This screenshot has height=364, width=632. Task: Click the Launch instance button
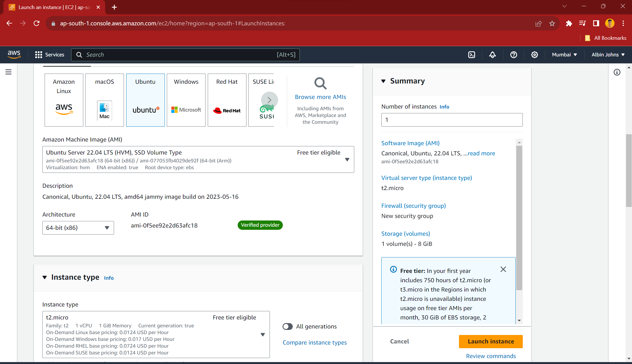[491, 341]
